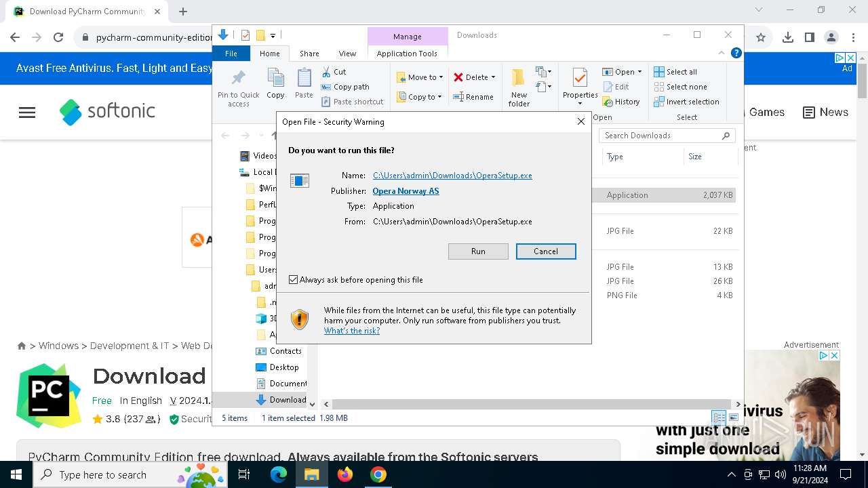868x488 pixels.
Task: Switch to View ribbon tab
Action: click(347, 54)
